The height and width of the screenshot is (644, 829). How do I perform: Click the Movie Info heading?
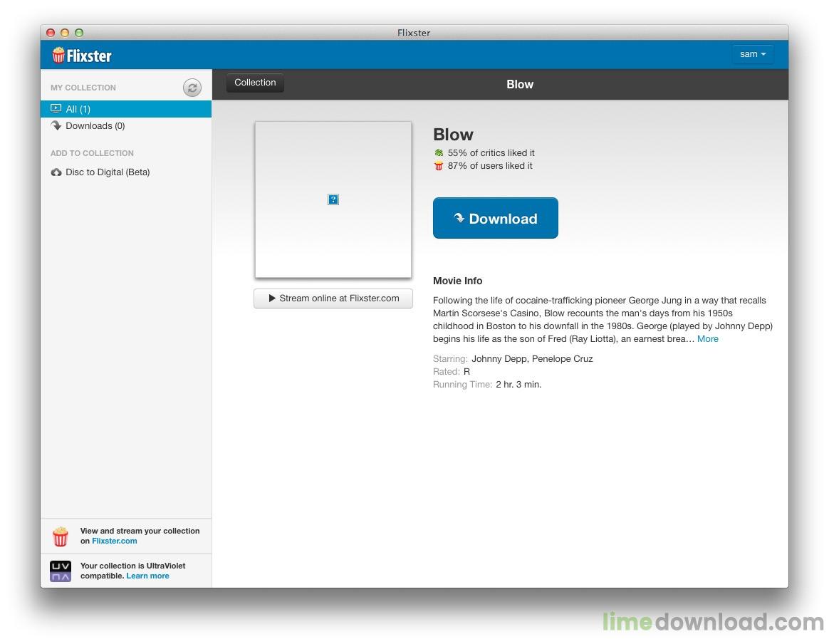[x=457, y=281]
